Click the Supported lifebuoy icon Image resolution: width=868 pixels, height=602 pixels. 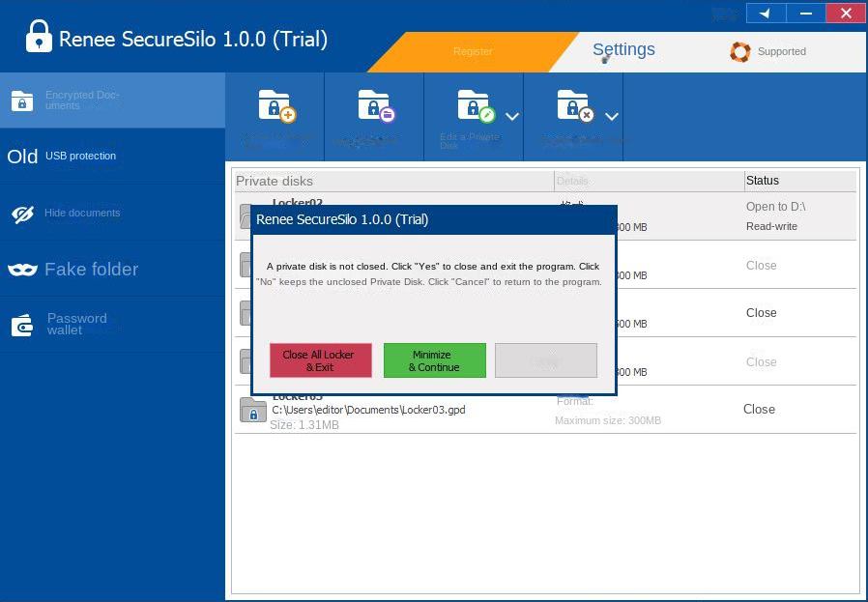[x=740, y=52]
